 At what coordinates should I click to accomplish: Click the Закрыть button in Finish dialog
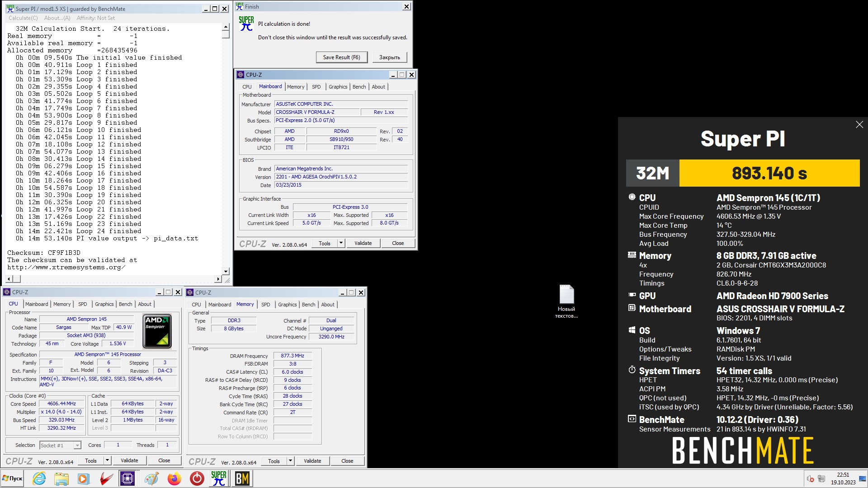coord(389,57)
